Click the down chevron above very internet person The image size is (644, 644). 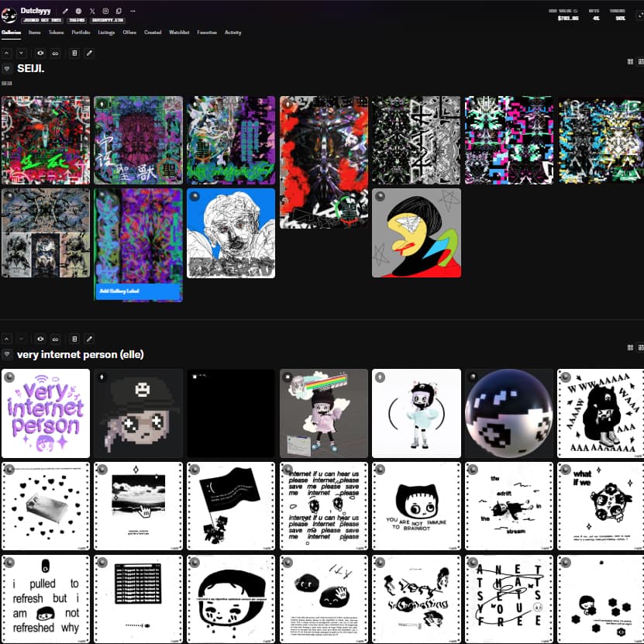(x=22, y=339)
